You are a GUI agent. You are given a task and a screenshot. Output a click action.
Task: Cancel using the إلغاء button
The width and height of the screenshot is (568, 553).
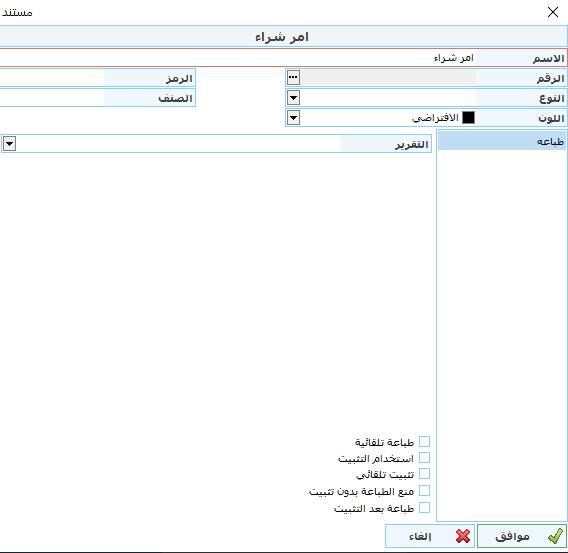coord(430,536)
